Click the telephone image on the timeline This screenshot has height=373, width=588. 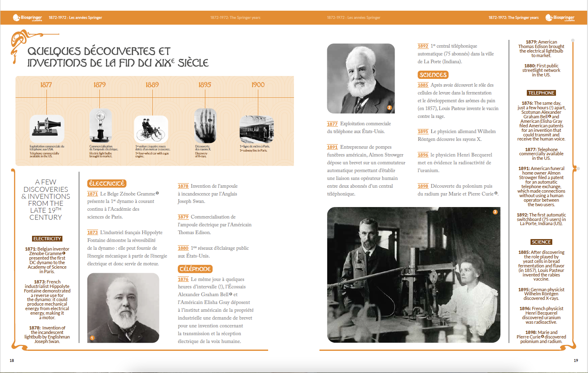coord(47,129)
